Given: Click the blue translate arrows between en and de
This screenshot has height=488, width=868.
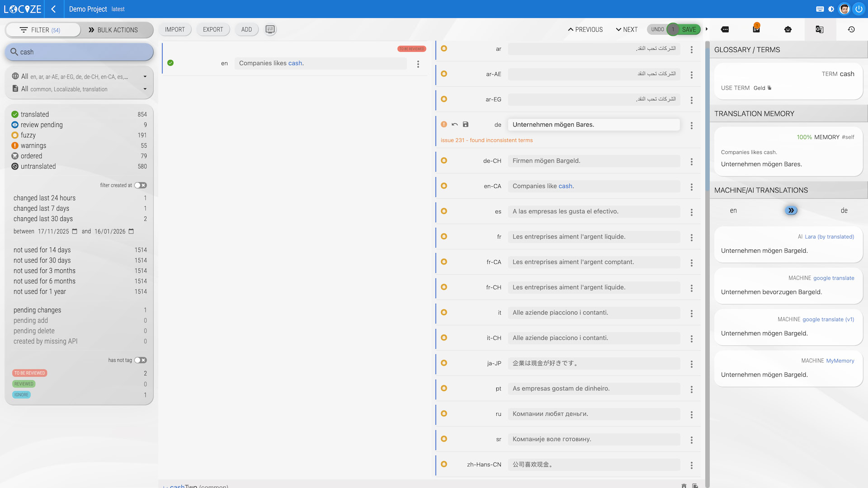Looking at the screenshot, I should click(791, 210).
